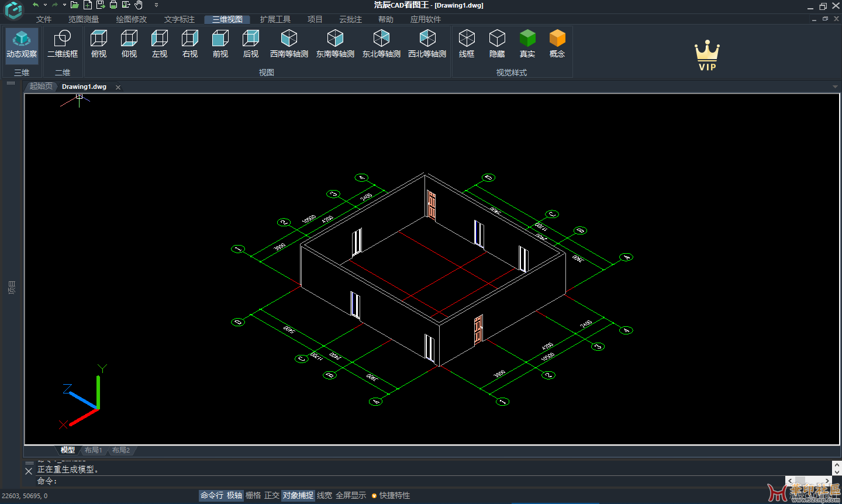Open a file via the folder icon
The image size is (842, 504).
pyautogui.click(x=75, y=5)
